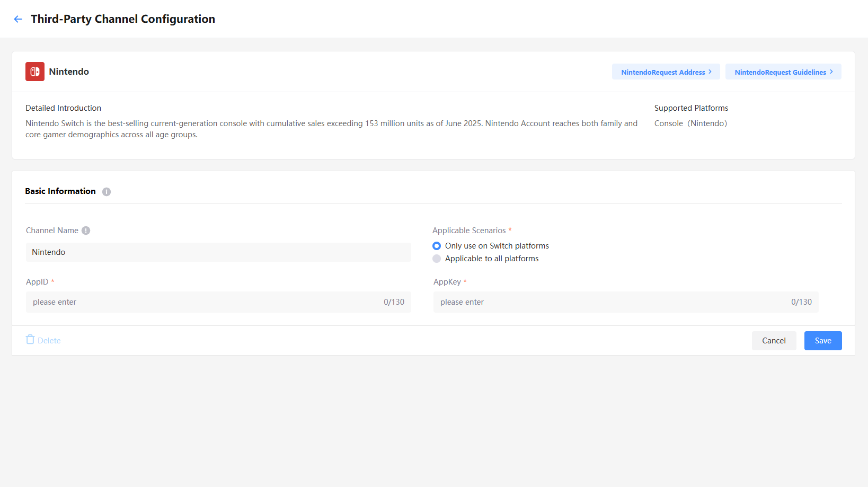This screenshot has height=487, width=868.
Task: Click the Nintendo Switch description paragraph
Action: [332, 129]
